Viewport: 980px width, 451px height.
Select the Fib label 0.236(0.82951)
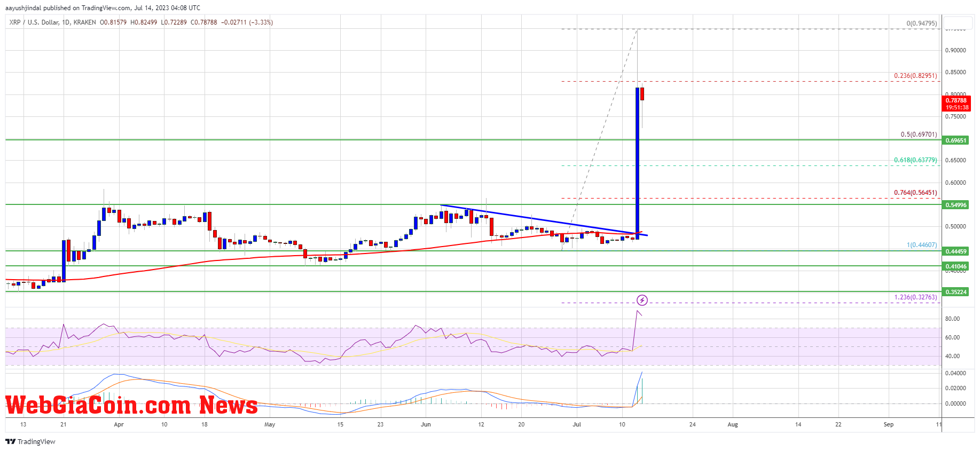click(x=915, y=76)
